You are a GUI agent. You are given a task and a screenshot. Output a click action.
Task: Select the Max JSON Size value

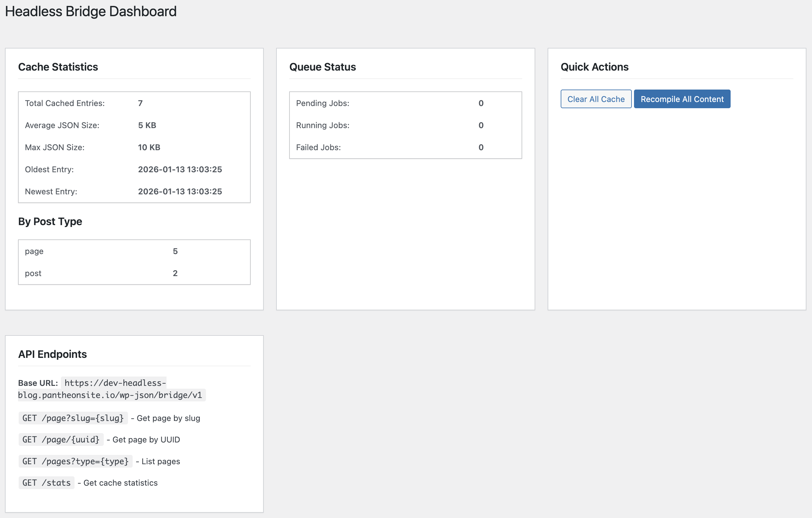(x=149, y=147)
